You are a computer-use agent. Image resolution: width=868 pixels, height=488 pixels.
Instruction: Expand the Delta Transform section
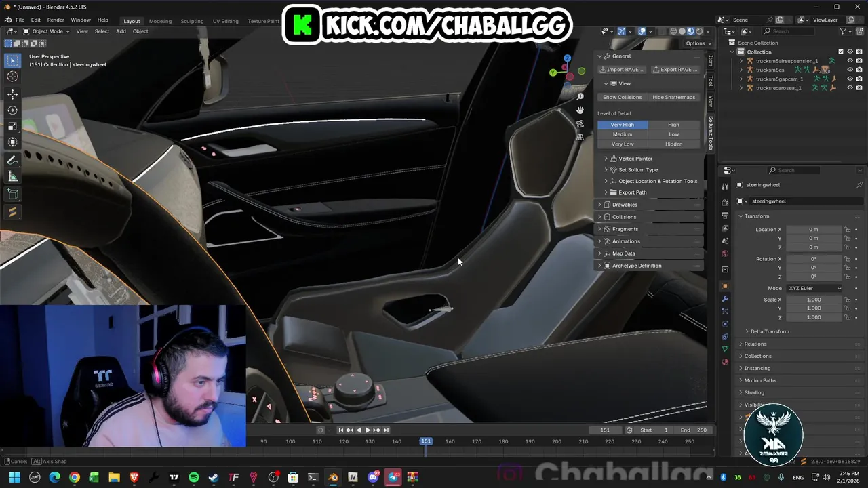(770, 331)
